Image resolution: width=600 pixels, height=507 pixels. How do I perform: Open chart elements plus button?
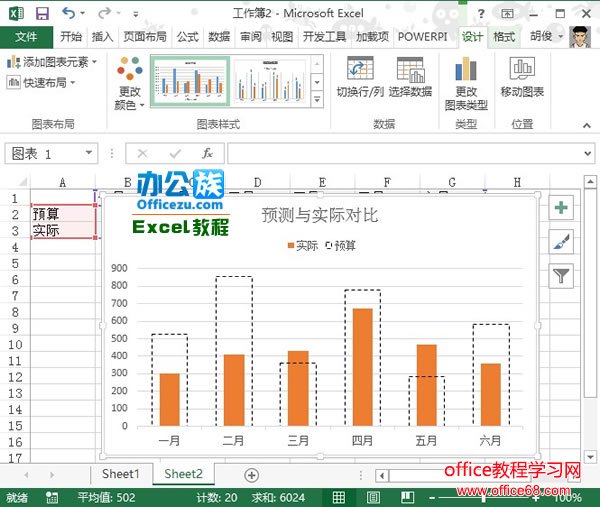(x=561, y=207)
